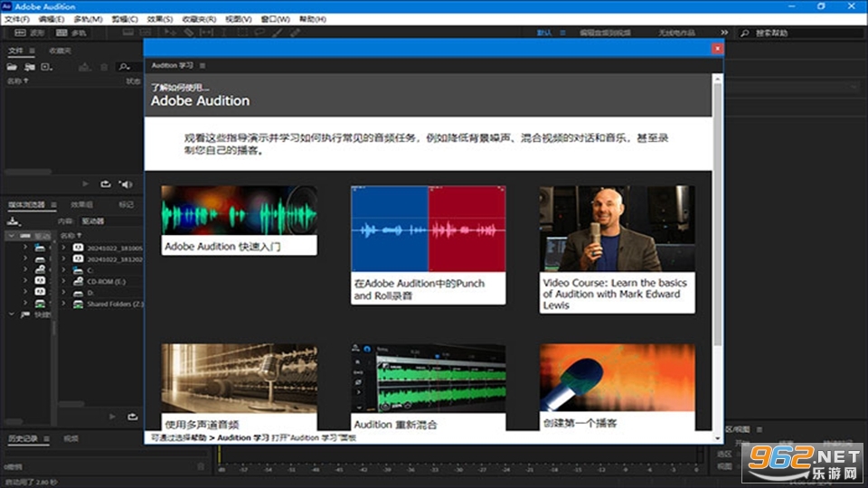Screen dimensions: 868x488
Task: Click the media browser shortcut download icon
Action: [14, 221]
